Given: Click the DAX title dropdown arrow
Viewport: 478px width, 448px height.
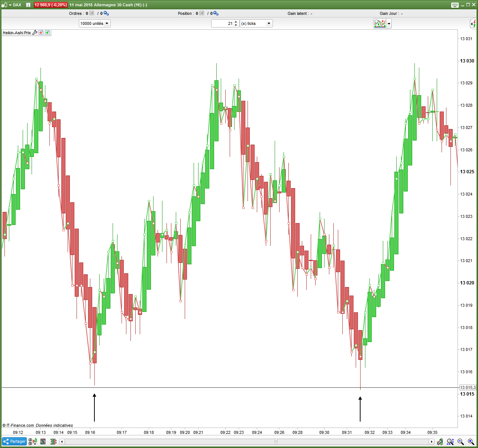Looking at the screenshot, I should (10, 5).
